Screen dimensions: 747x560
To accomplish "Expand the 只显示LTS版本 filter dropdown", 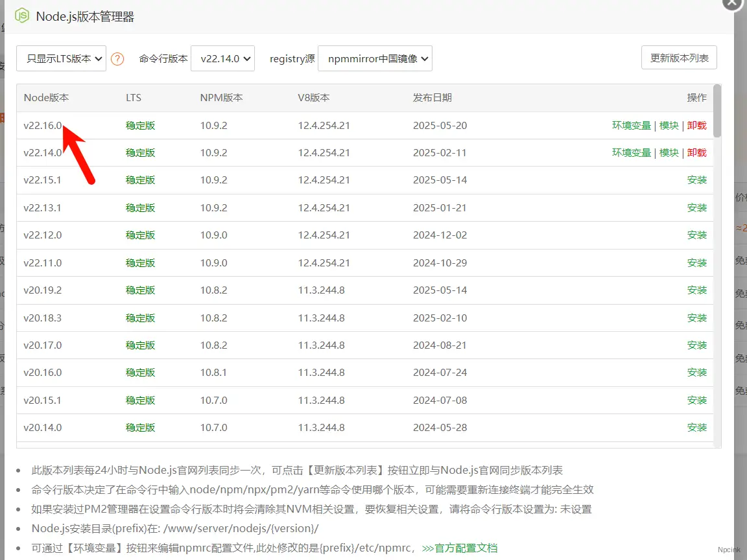I will [60, 58].
